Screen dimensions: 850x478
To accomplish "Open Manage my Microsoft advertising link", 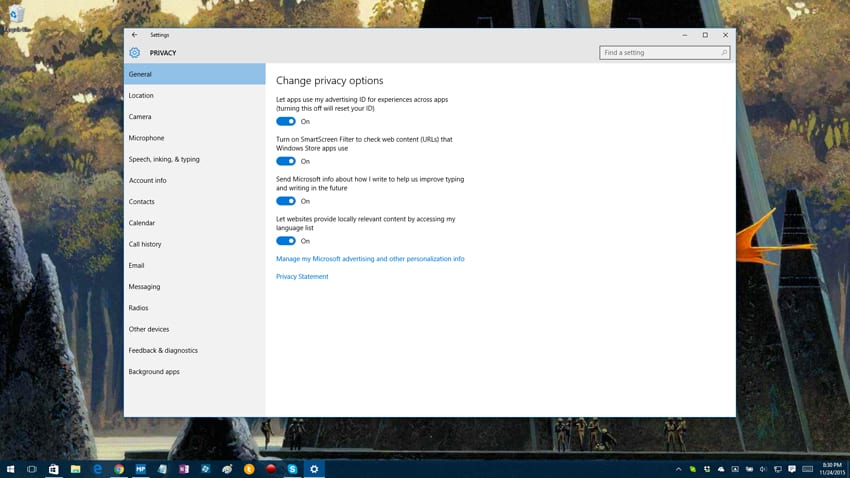I will (370, 259).
